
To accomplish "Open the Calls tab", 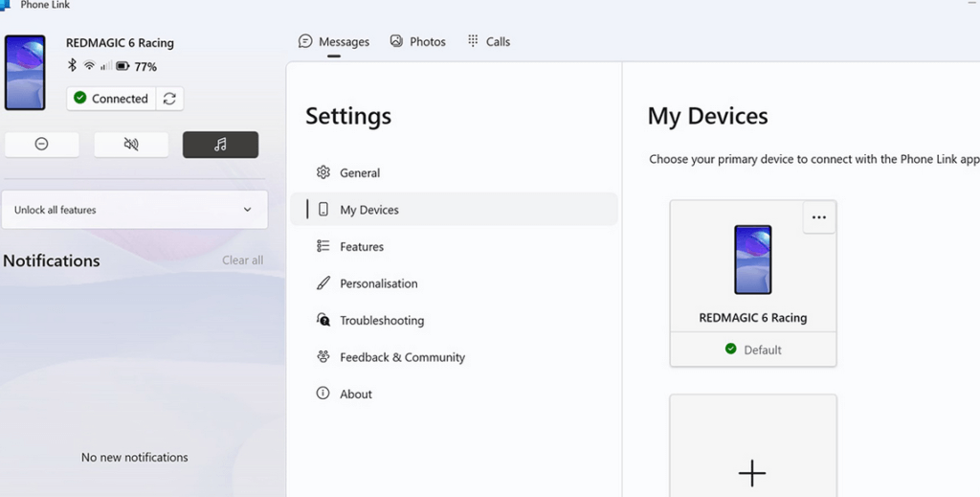I will pos(488,42).
